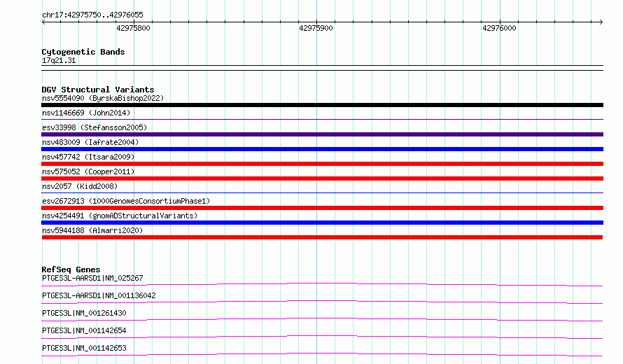The width and height of the screenshot is (623, 364).
Task: Select the RefSeq Genes track title
Action: (71, 269)
